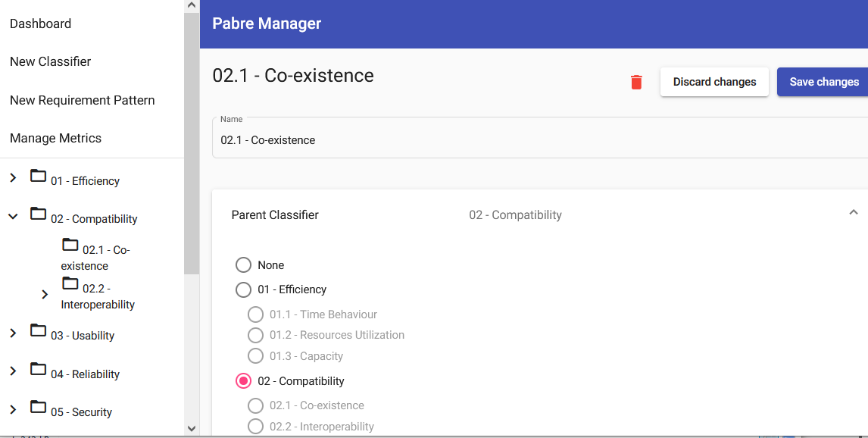
Task: Click the 02 - Compatibility folder icon
Action: pyautogui.click(x=38, y=214)
